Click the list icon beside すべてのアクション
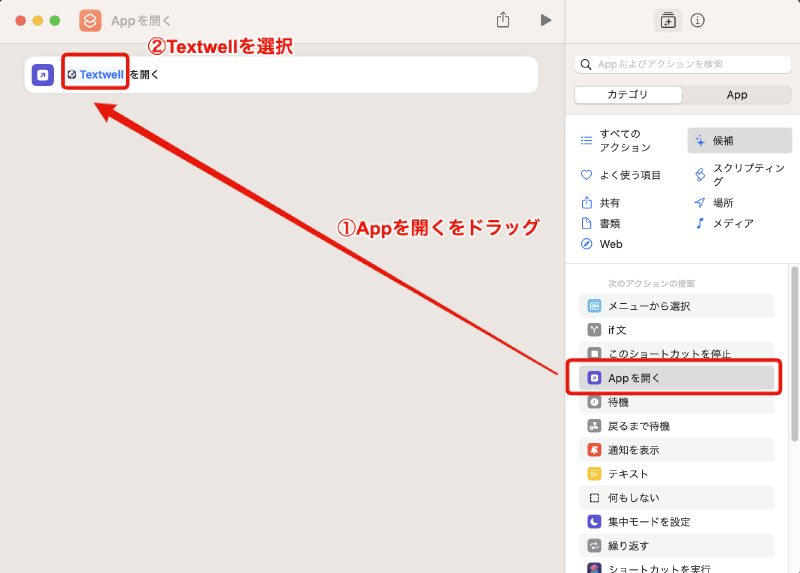800x573 pixels. click(x=586, y=140)
